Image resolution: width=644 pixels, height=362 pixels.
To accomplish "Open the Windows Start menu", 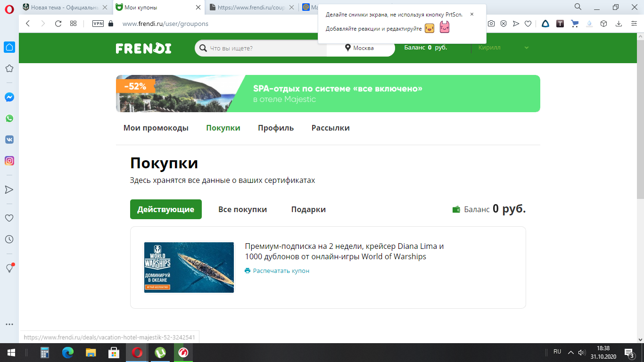I will click(11, 353).
